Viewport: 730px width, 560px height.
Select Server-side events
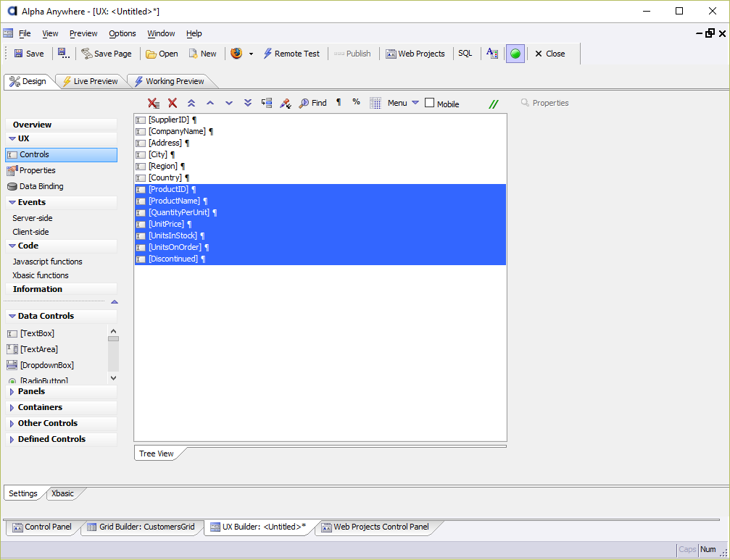[33, 218]
